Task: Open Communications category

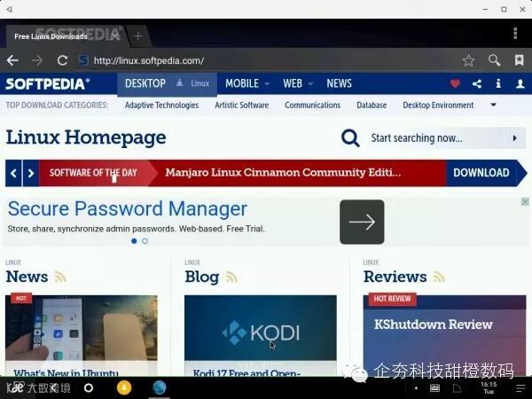Action: point(312,106)
